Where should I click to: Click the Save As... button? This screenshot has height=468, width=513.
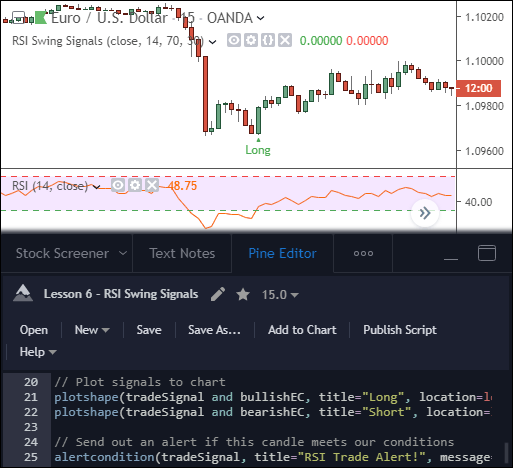tap(214, 330)
